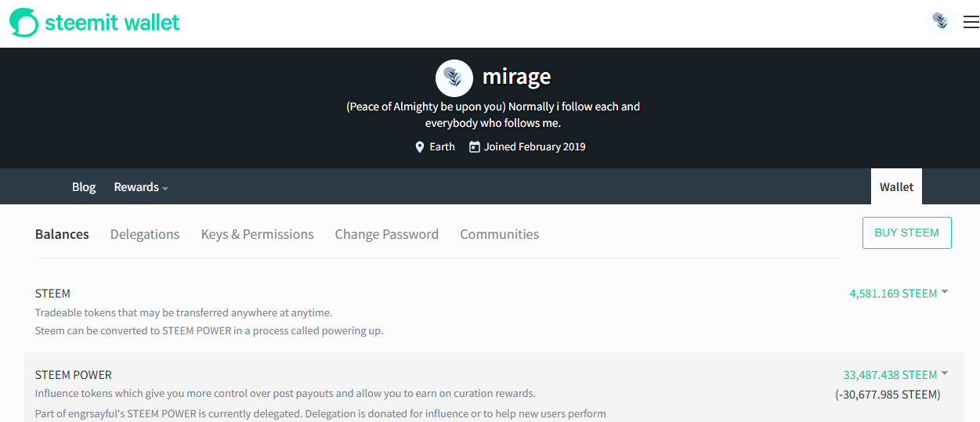Click the steemit wallet title text
Viewport: 980px width, 422px height.
[x=112, y=23]
